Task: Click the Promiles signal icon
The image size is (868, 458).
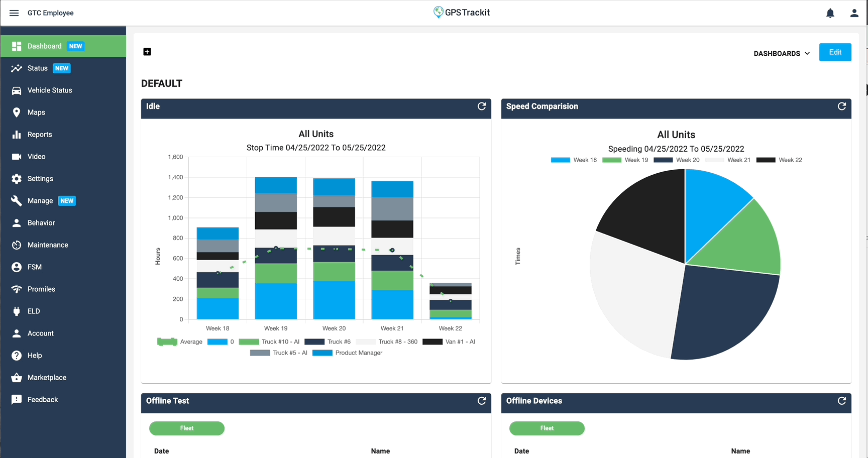Action: pyautogui.click(x=17, y=289)
